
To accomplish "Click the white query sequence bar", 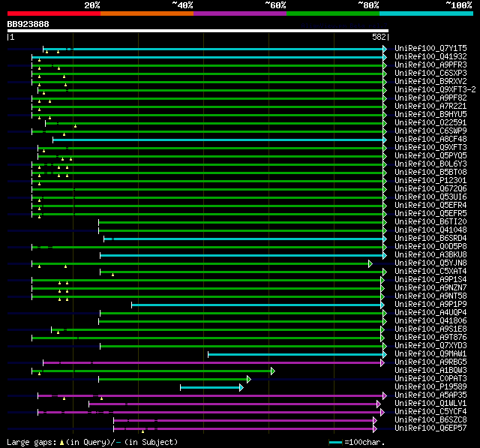I will (198, 31).
